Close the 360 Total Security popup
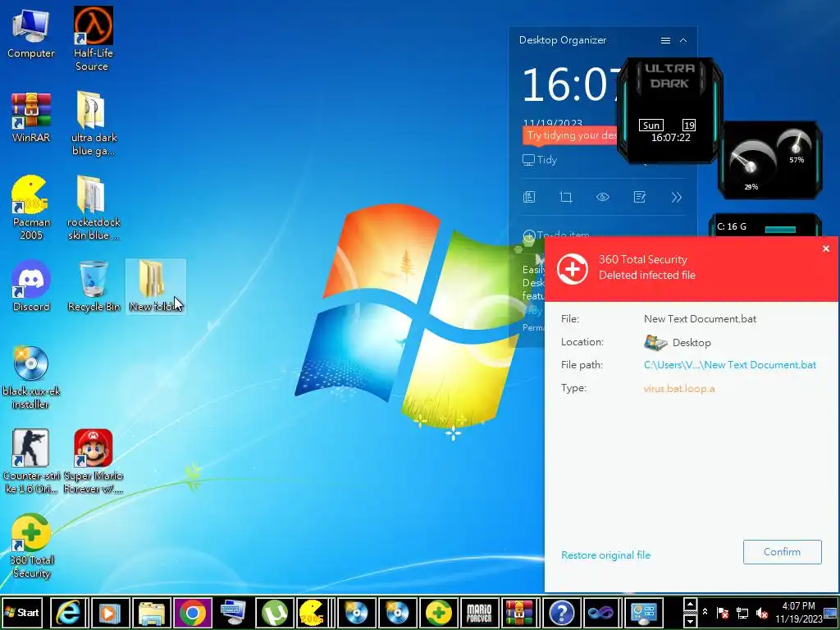Image resolution: width=840 pixels, height=630 pixels. (825, 249)
